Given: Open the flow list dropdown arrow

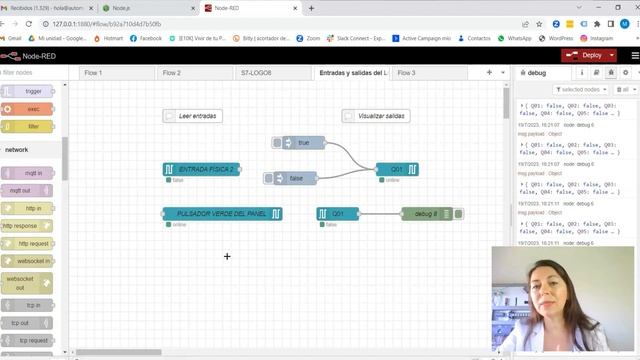Looking at the screenshot, I should pyautogui.click(x=503, y=73).
